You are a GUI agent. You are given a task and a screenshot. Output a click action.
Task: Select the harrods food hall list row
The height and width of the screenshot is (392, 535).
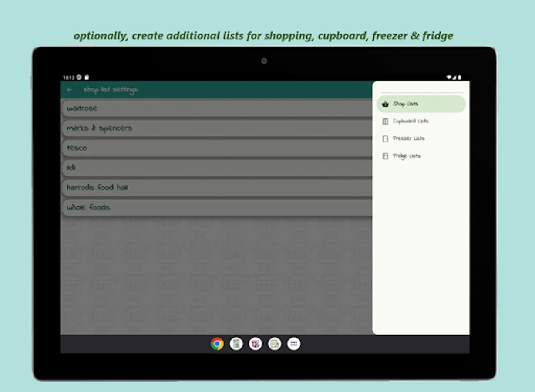pyautogui.click(x=217, y=188)
